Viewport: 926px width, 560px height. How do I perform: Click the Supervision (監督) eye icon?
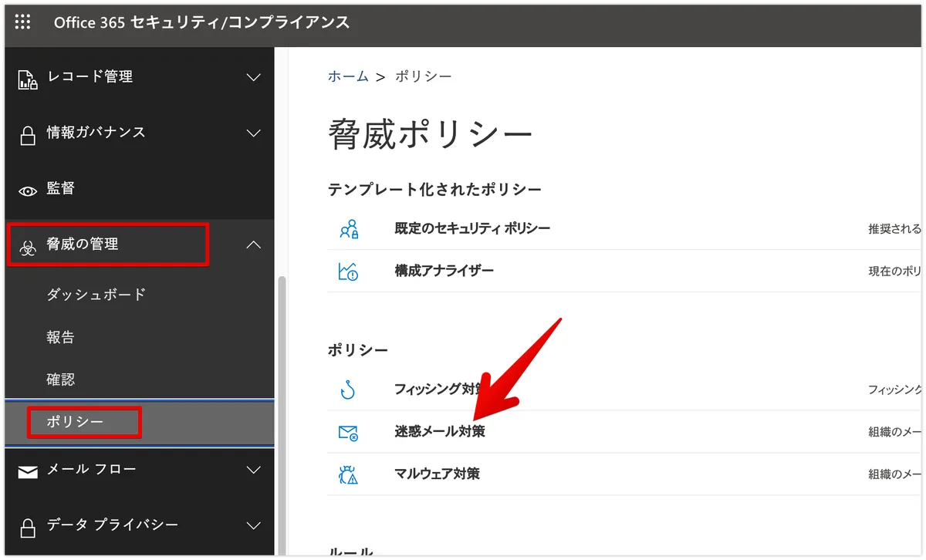click(28, 191)
